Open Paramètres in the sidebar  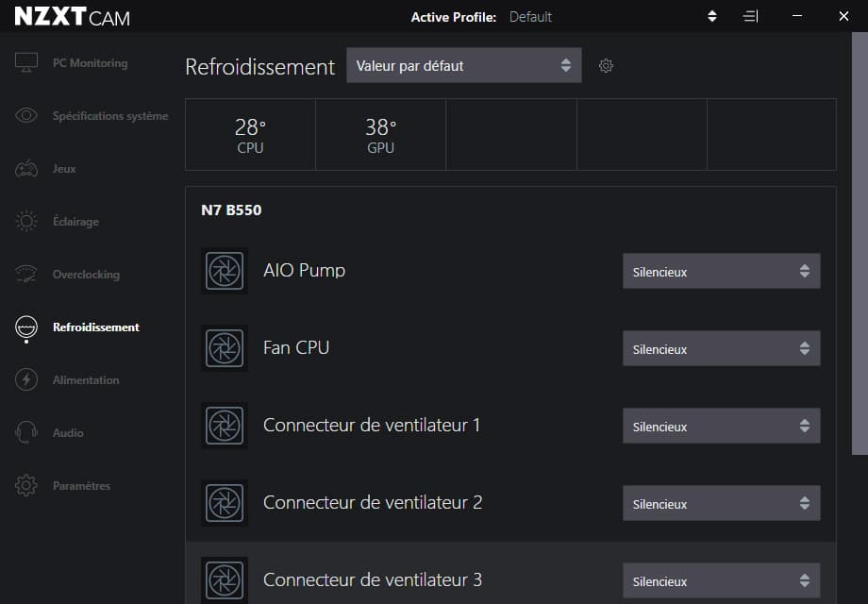[x=81, y=486]
